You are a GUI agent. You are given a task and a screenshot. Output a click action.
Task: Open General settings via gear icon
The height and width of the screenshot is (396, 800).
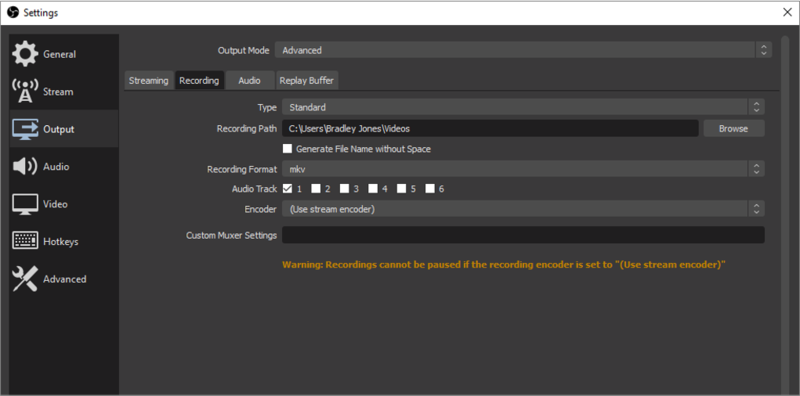coord(24,54)
